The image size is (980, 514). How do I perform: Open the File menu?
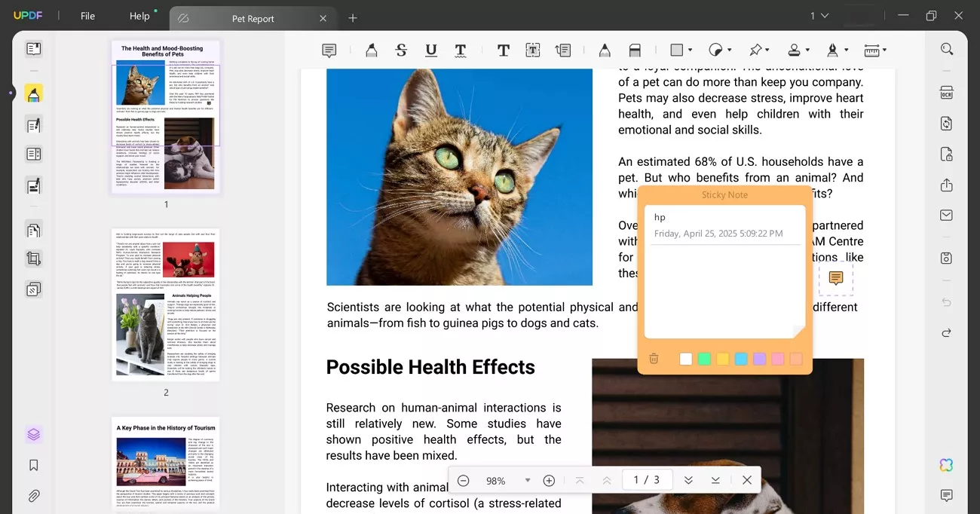pos(87,16)
